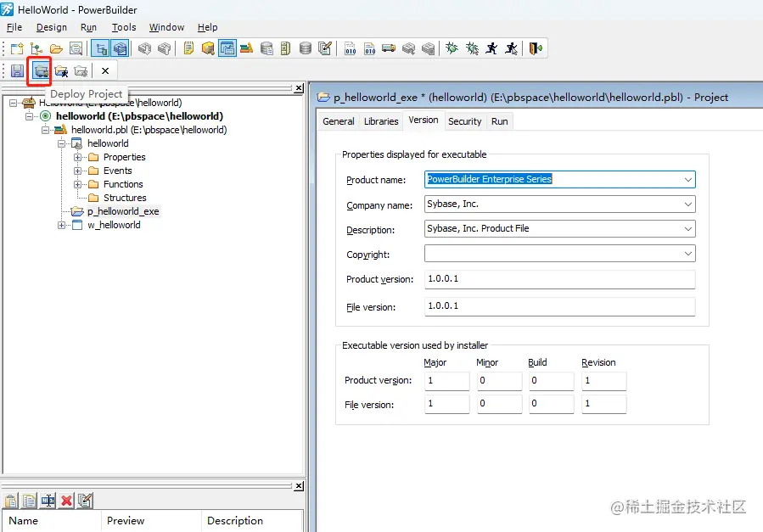Open the Window menu
Screen dimensions: 763x532
pos(167,27)
